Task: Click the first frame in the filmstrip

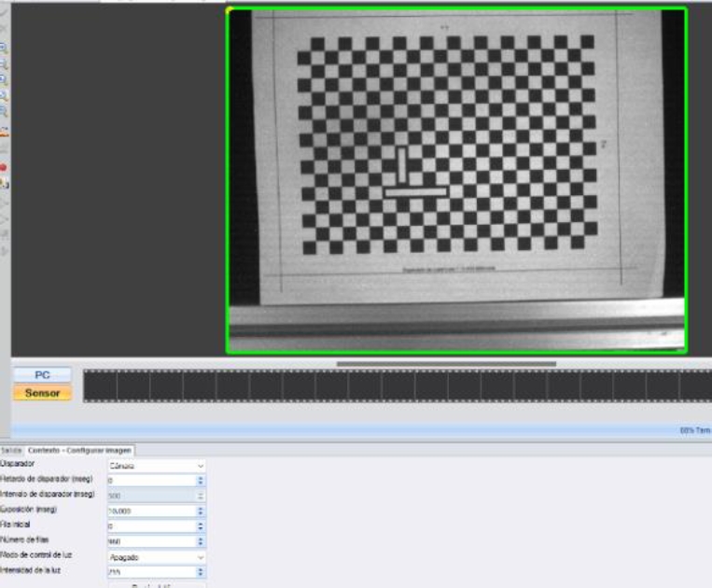Action: tap(100, 386)
